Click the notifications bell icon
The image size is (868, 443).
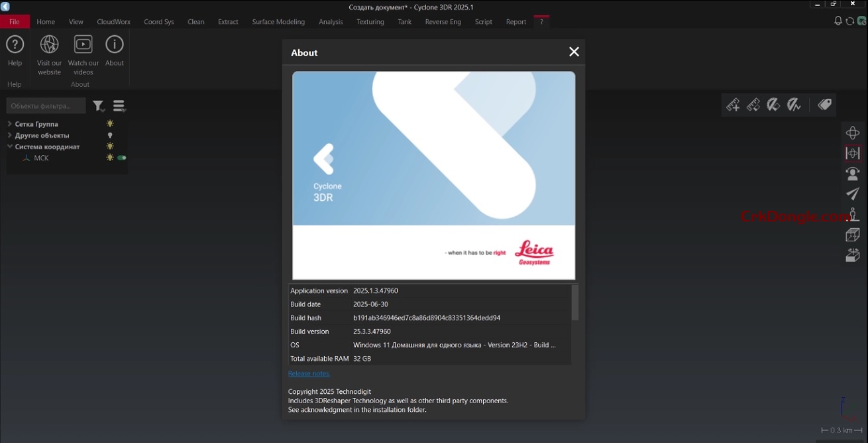point(838,21)
